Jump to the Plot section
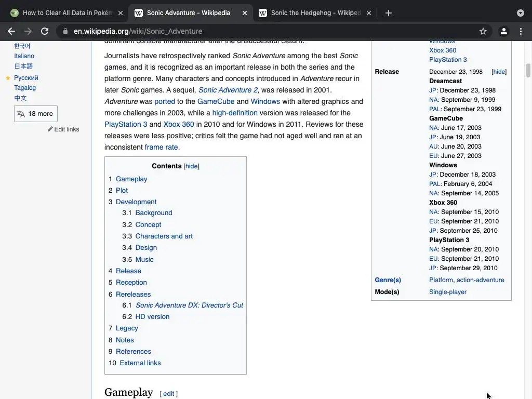Image resolution: width=532 pixels, height=399 pixels. (122, 190)
